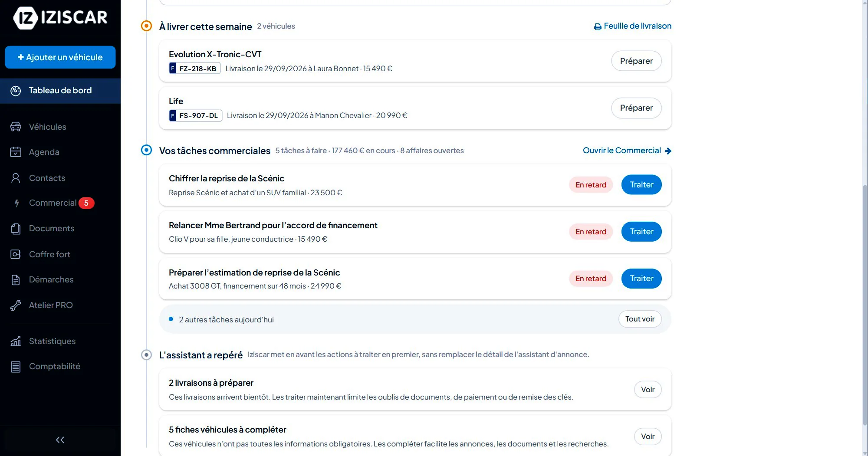Click the 5 fiches véhicules à compléter heading

click(x=227, y=430)
